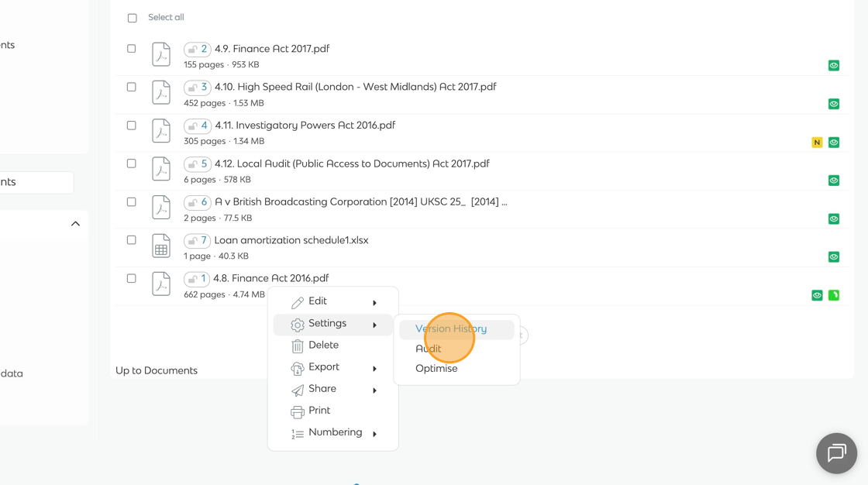Click the Up to Documents link
The image size is (868, 485).
(x=157, y=370)
